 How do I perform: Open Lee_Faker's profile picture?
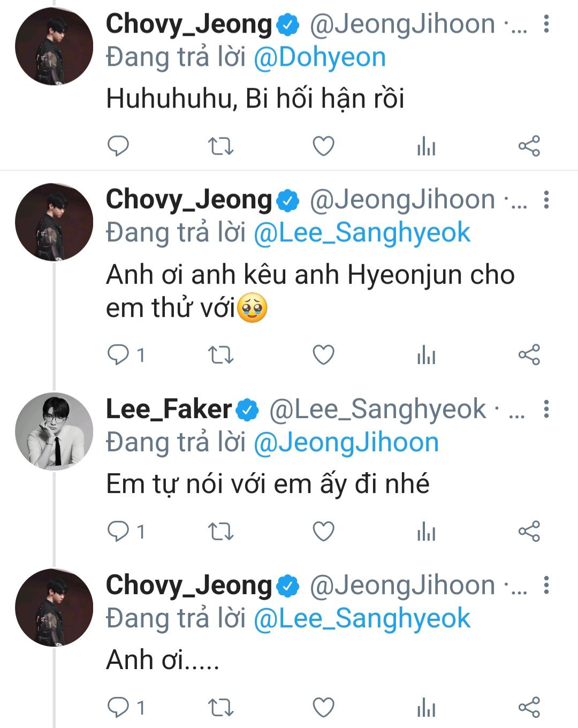(x=54, y=431)
